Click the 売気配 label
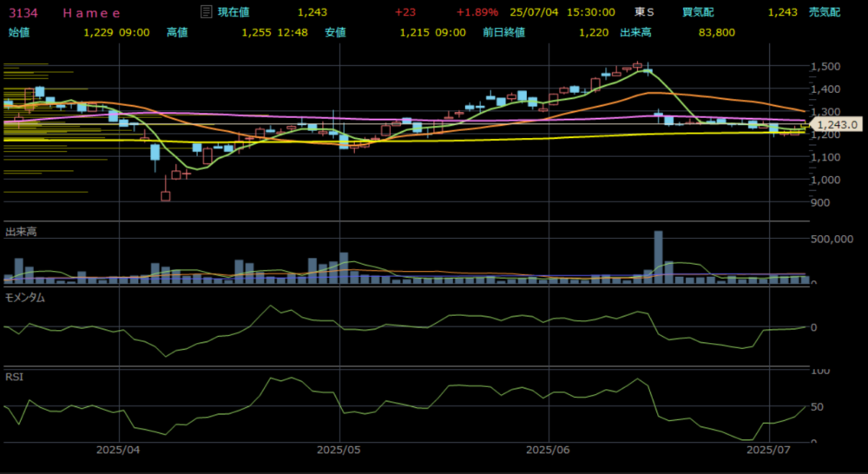The width and height of the screenshot is (868, 474). 825,12
